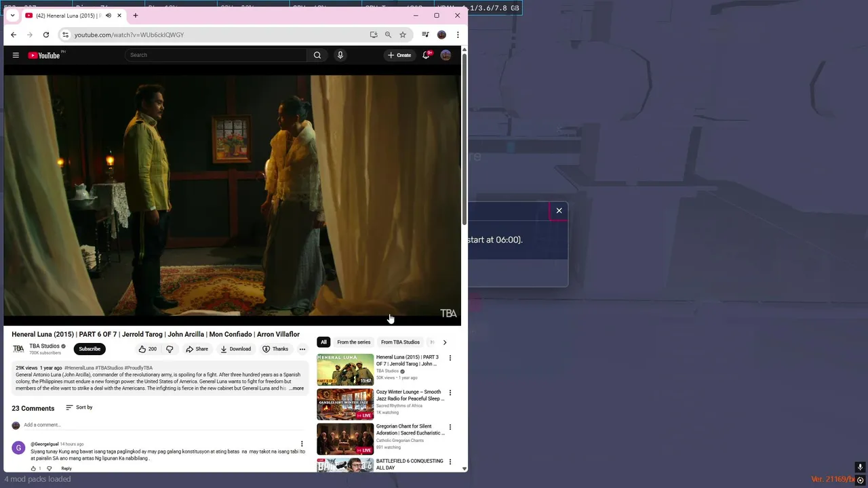Dislike the video with thumbs down
This screenshot has width=868, height=488.
click(x=170, y=349)
